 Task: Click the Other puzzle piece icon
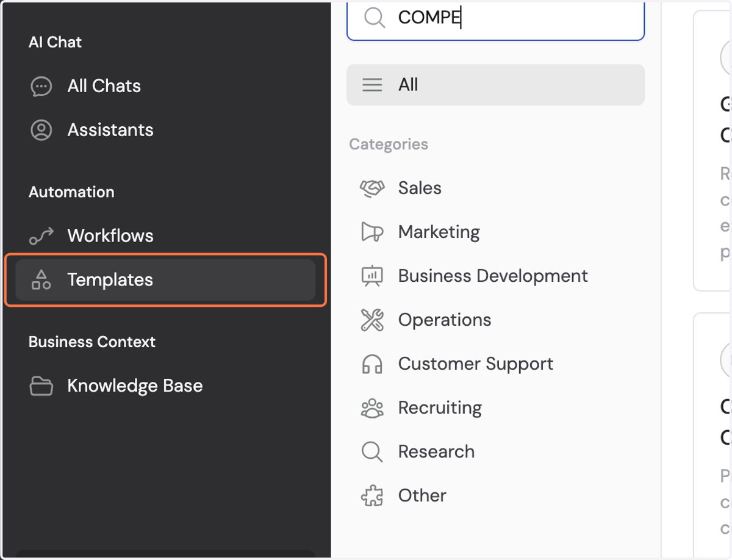point(372,496)
